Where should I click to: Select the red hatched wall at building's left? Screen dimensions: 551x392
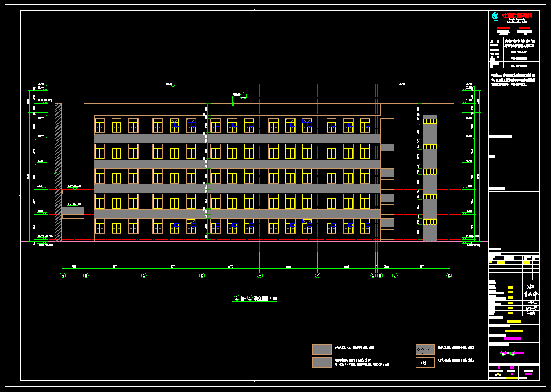tap(58, 172)
